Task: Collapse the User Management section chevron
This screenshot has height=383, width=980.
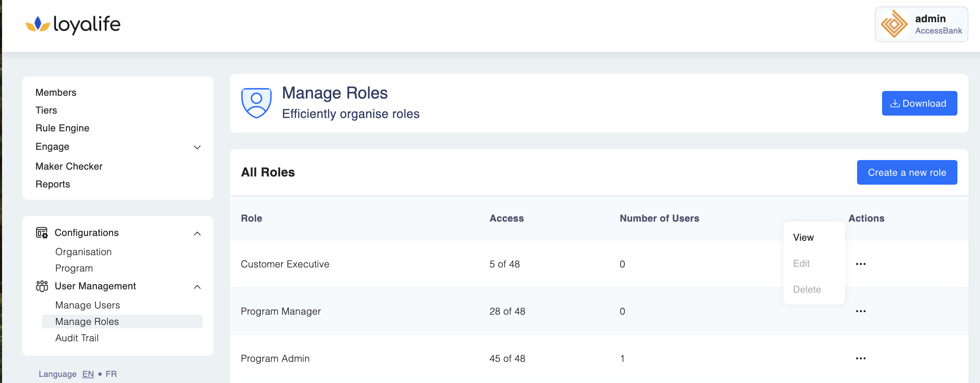Action: click(x=197, y=287)
